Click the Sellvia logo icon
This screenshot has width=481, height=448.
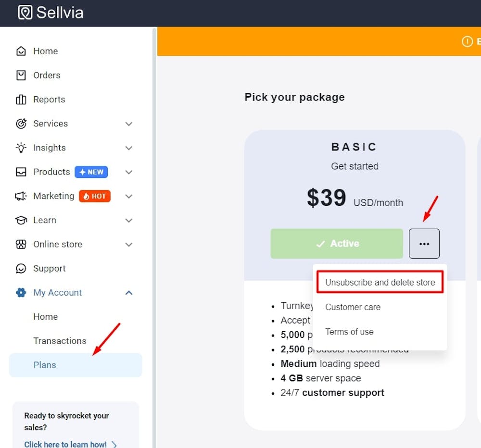click(x=25, y=12)
